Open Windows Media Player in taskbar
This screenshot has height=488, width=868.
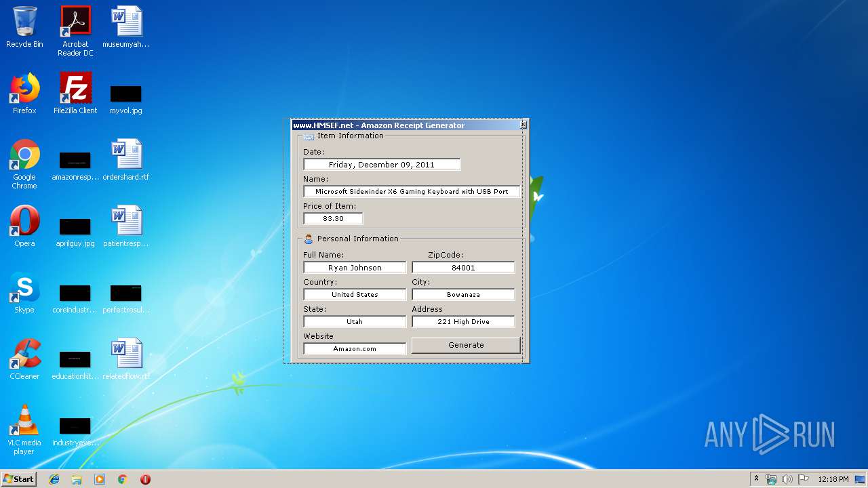pos(100,479)
